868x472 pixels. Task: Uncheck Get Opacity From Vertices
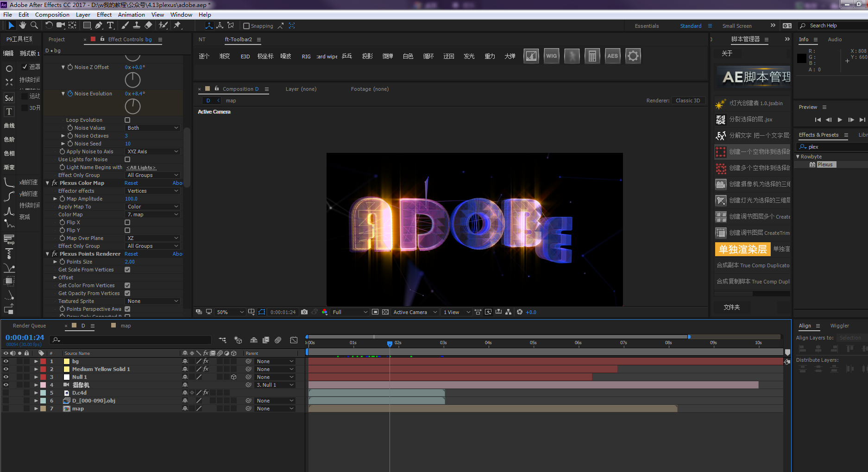(127, 293)
